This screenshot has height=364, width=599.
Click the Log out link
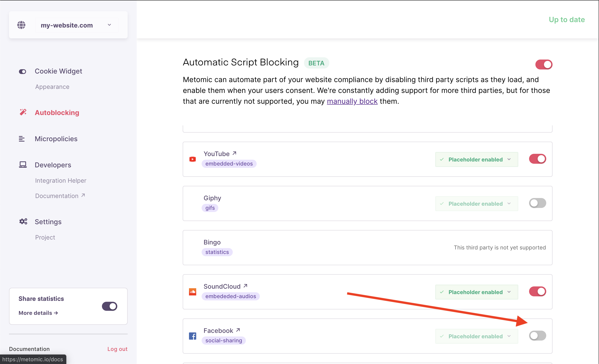coord(117,349)
